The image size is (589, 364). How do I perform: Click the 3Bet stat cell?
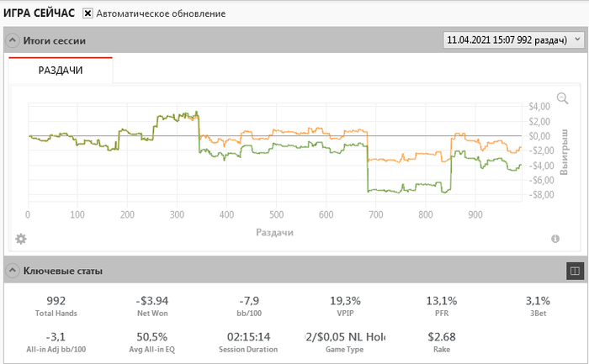[537, 306]
